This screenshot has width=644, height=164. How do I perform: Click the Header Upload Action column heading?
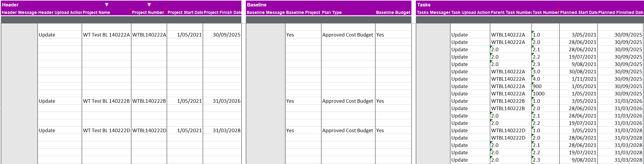click(x=60, y=12)
